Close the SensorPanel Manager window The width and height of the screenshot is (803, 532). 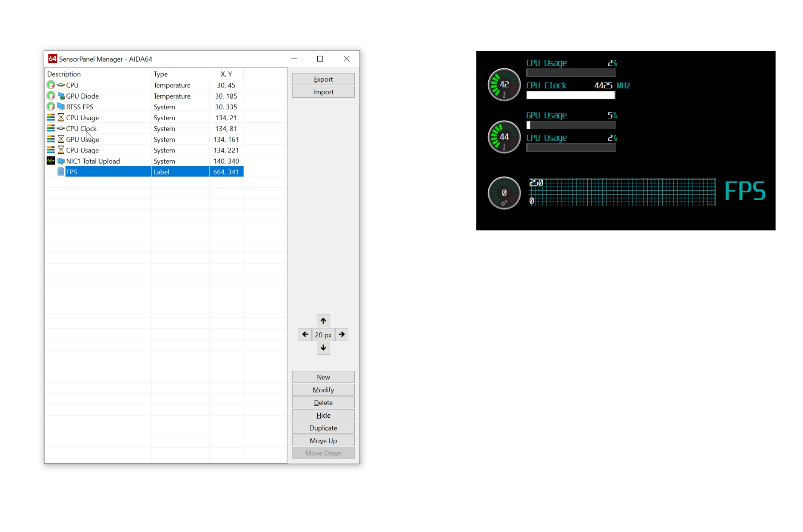(347, 59)
